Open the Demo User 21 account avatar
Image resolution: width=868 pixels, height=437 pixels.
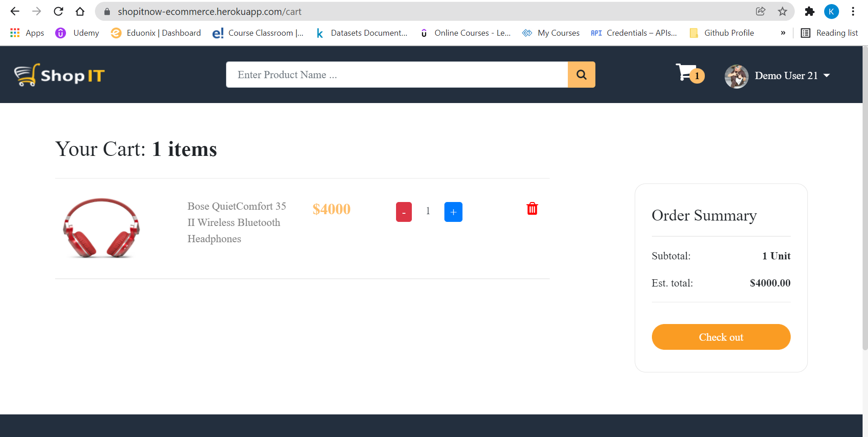(x=736, y=76)
